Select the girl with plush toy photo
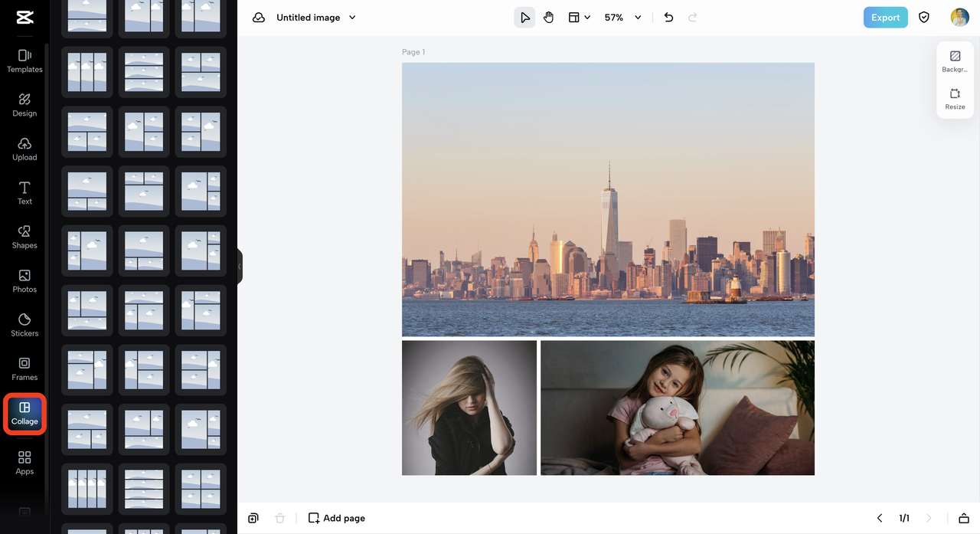 click(678, 408)
